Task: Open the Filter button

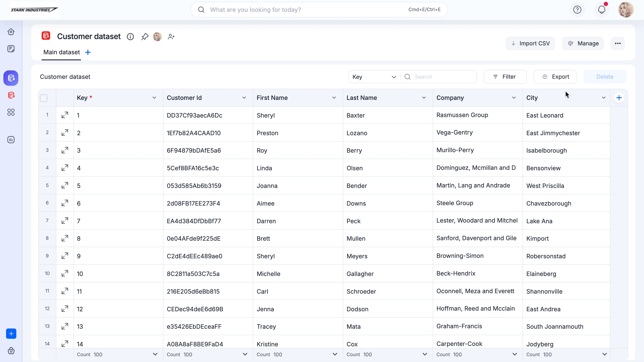Action: (x=505, y=77)
